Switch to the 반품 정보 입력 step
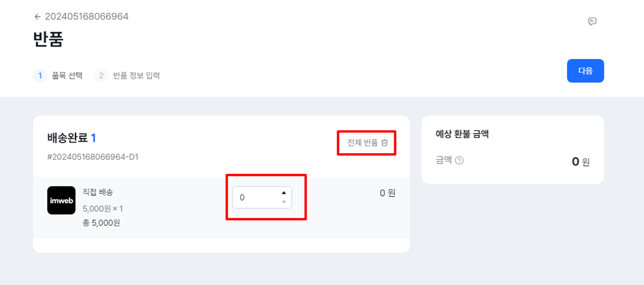 click(136, 76)
